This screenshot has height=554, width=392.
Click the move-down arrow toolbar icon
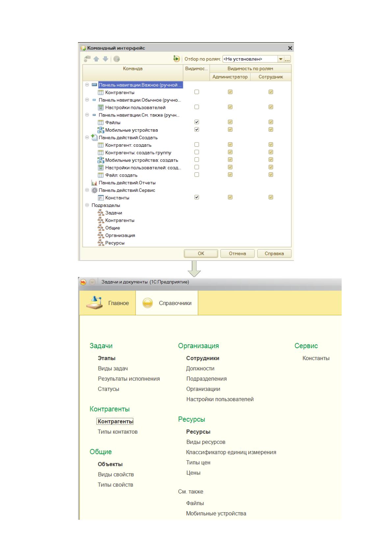pos(105,59)
